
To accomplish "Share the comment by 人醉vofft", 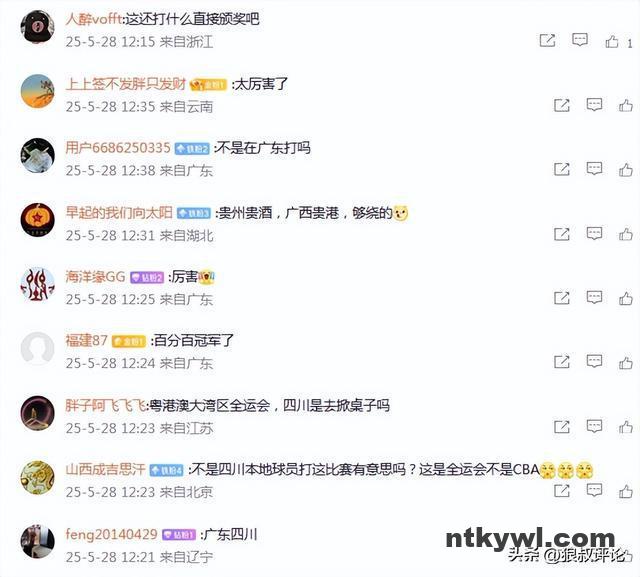I will coord(547,40).
